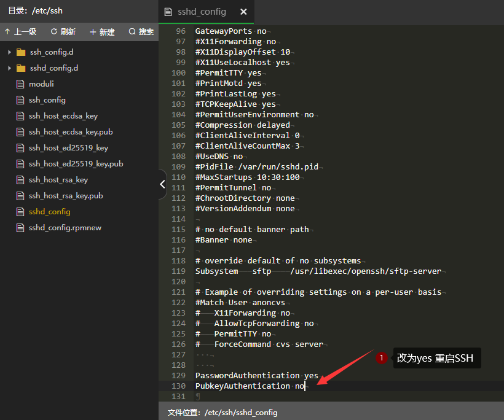
Task: Click line number 96 in gutter
Action: pyautogui.click(x=181, y=31)
